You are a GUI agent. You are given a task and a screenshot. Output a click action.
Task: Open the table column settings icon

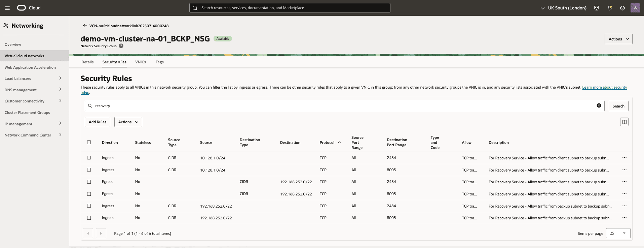coord(624,122)
